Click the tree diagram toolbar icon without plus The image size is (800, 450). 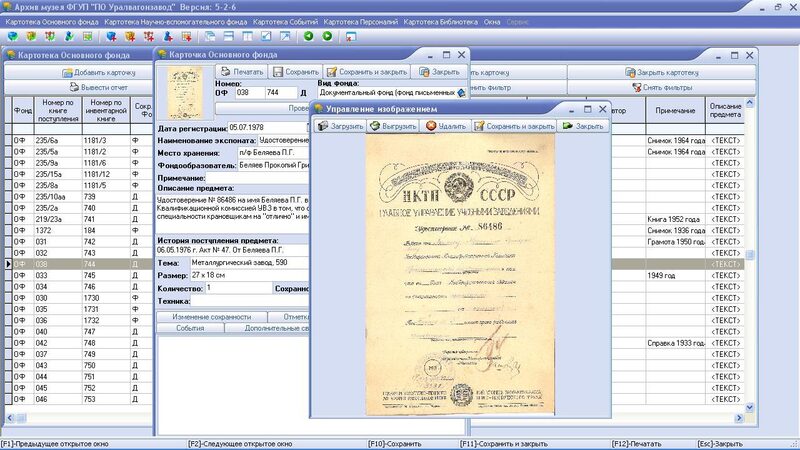tap(50, 36)
